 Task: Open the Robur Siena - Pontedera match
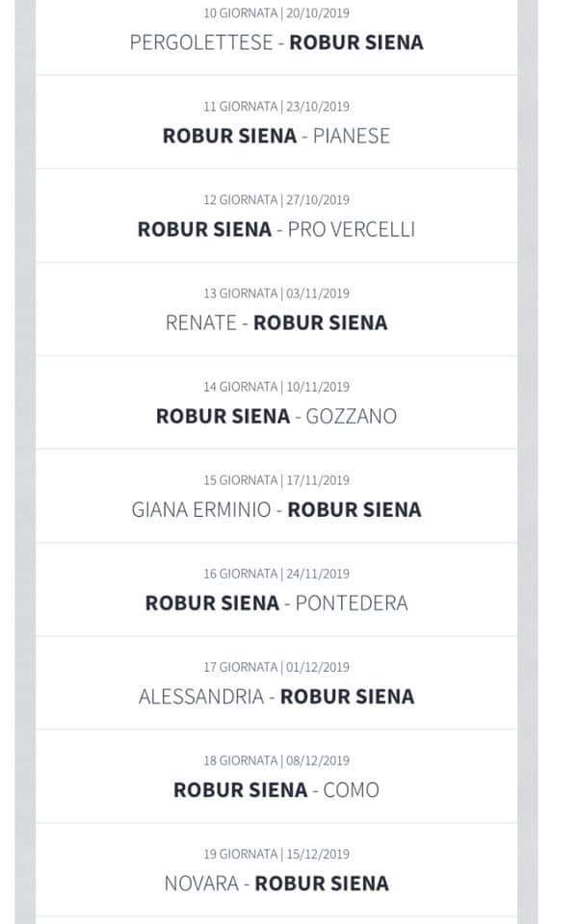click(x=276, y=603)
